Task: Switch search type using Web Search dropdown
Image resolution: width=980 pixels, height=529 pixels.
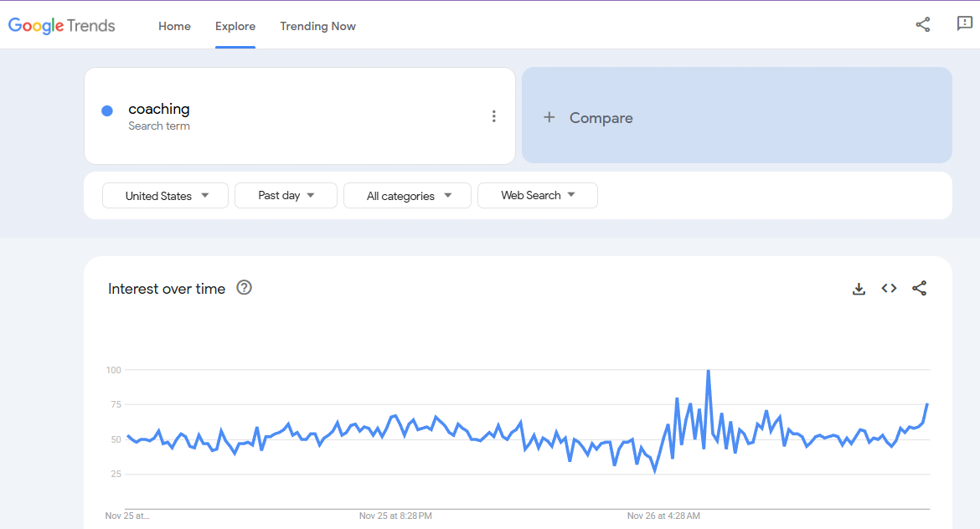Action: click(x=537, y=195)
